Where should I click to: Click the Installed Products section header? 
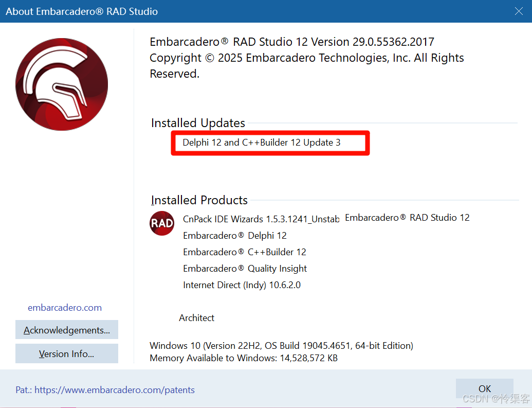point(199,200)
